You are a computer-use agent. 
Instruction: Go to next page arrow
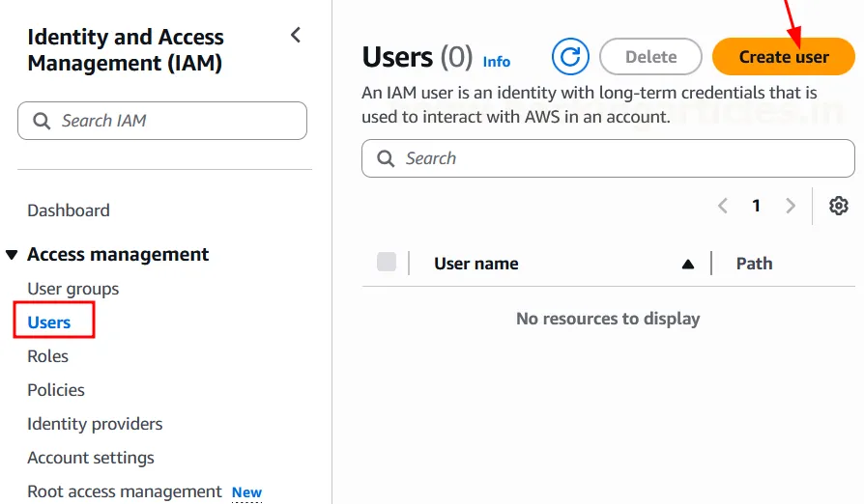(x=791, y=206)
